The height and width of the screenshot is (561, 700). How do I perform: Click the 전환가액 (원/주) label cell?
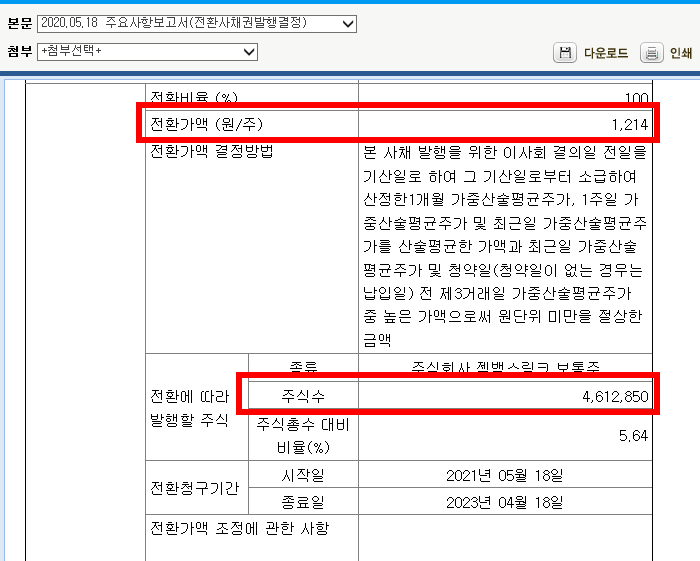[x=206, y=124]
